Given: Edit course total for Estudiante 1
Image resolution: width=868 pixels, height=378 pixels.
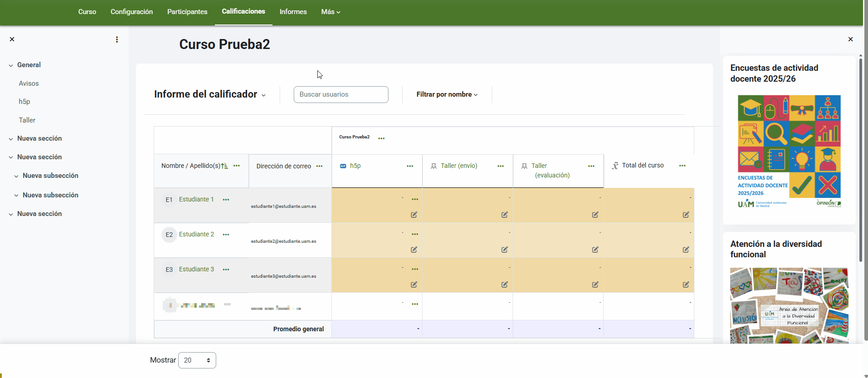Looking at the screenshot, I should tap(686, 215).
